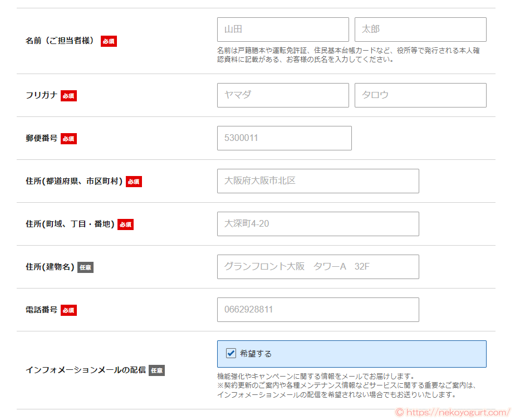Select the 大阪府大阪市北区 address field
The width and height of the screenshot is (515, 420).
coord(318,181)
